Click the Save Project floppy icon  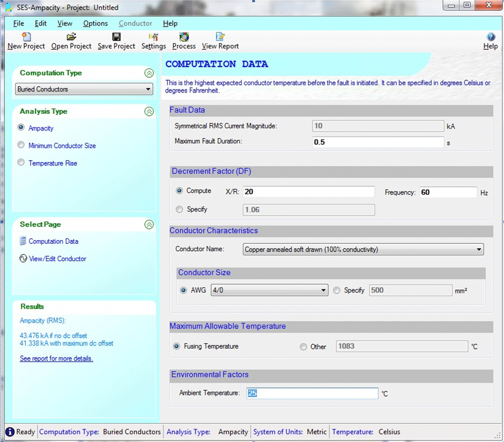tap(116, 37)
